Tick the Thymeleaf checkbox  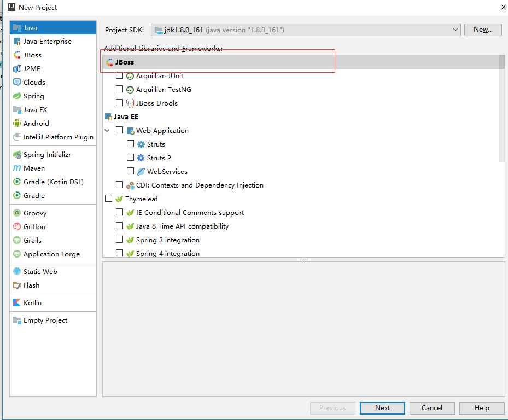click(x=108, y=199)
